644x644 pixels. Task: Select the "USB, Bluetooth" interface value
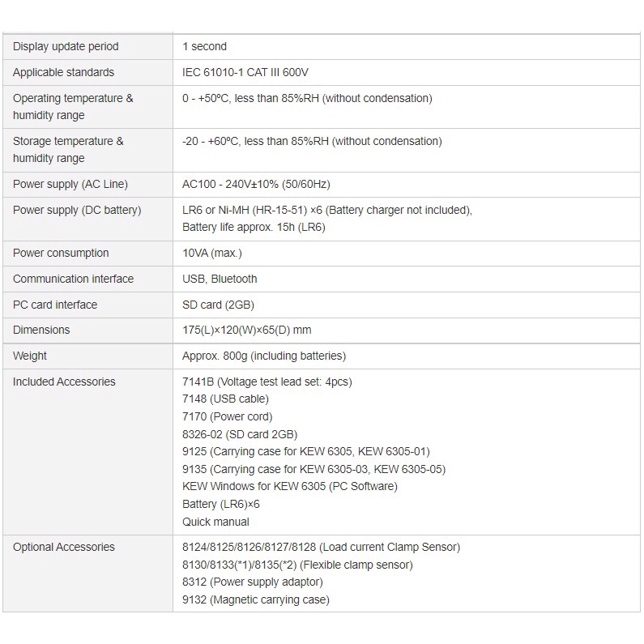click(x=220, y=279)
